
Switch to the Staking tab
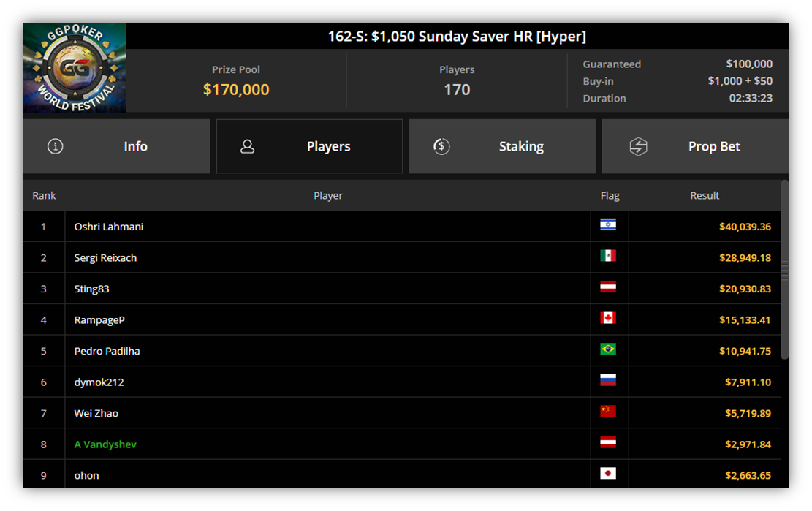coord(502,146)
